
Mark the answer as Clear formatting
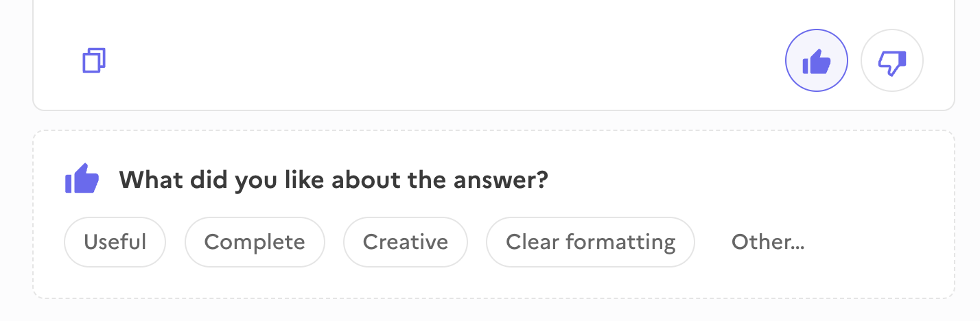click(x=590, y=242)
